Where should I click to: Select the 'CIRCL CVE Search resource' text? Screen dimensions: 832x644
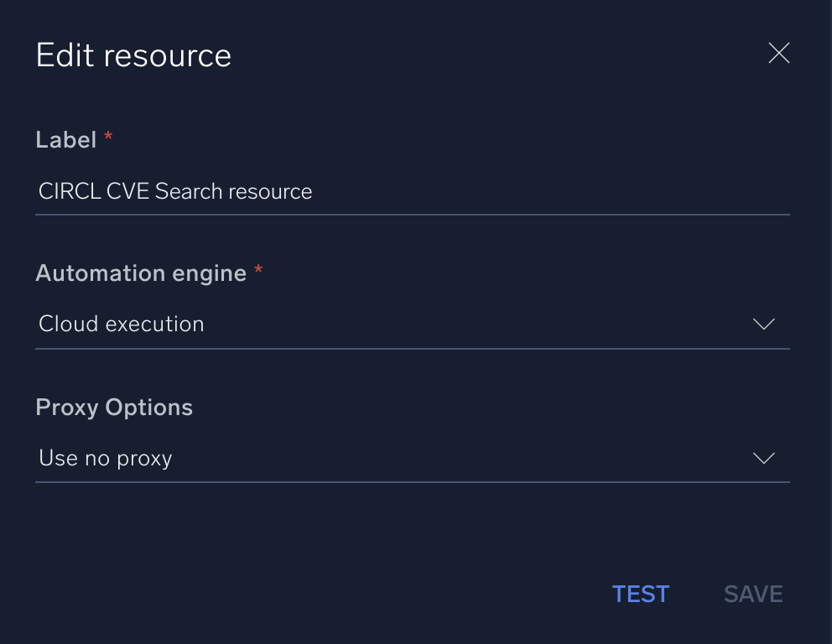(174, 191)
